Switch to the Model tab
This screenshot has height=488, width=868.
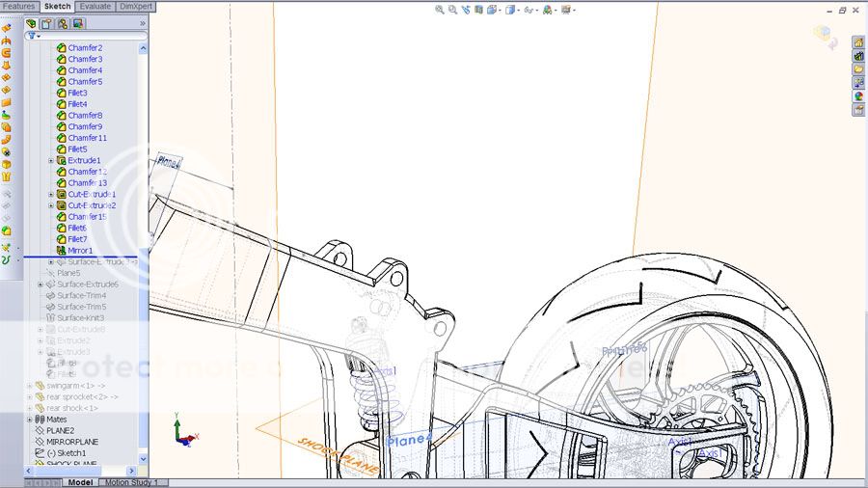click(x=80, y=482)
